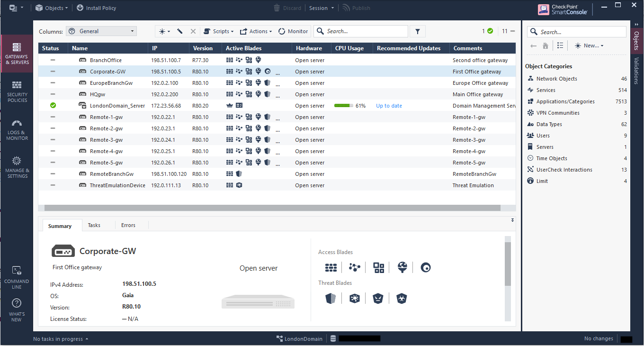644x346 pixels.
Task: Expand the tasks in progress arrow
Action: coord(87,339)
